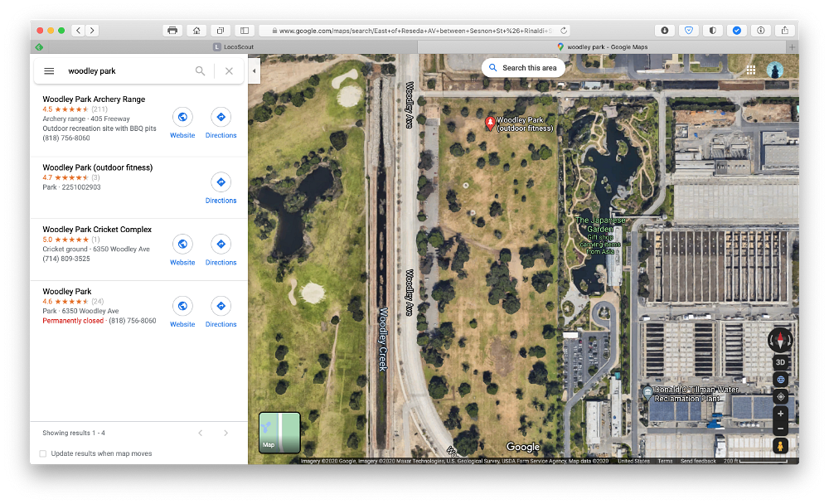Reload the Google Maps page

coord(564,31)
